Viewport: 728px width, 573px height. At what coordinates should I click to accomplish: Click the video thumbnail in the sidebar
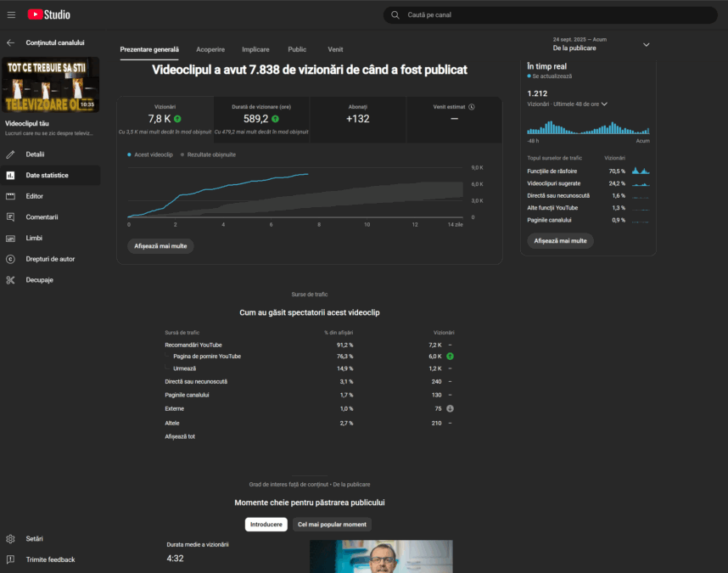click(x=51, y=85)
